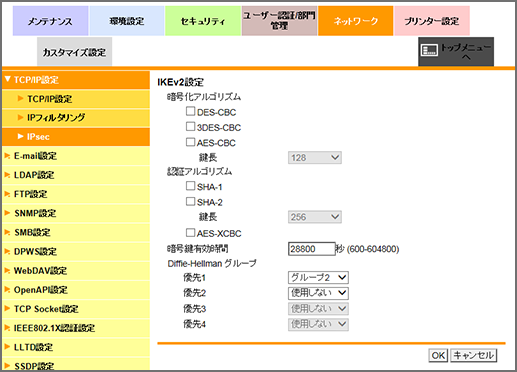Check the SHA-2 checkbox
The image size is (517, 372).
click(x=190, y=201)
